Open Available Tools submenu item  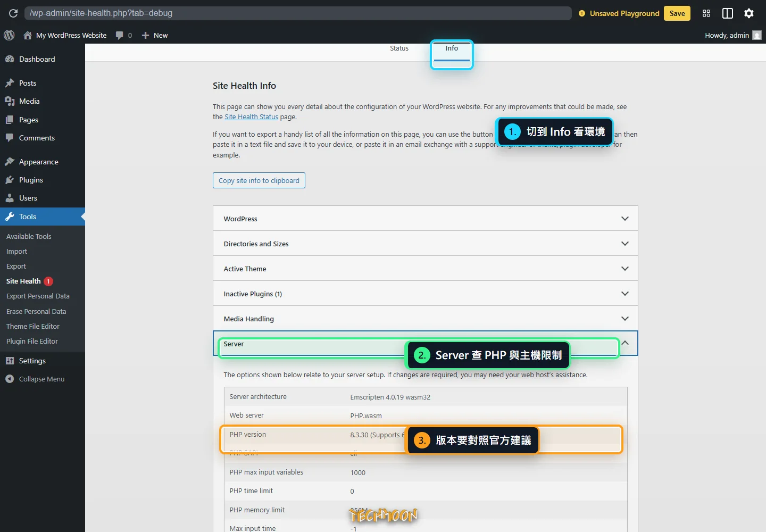tap(29, 236)
